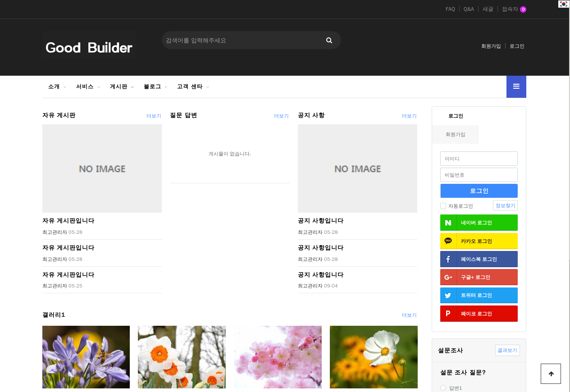Choose Facebook login button
This screenshot has height=392, width=570.
pos(479,259)
